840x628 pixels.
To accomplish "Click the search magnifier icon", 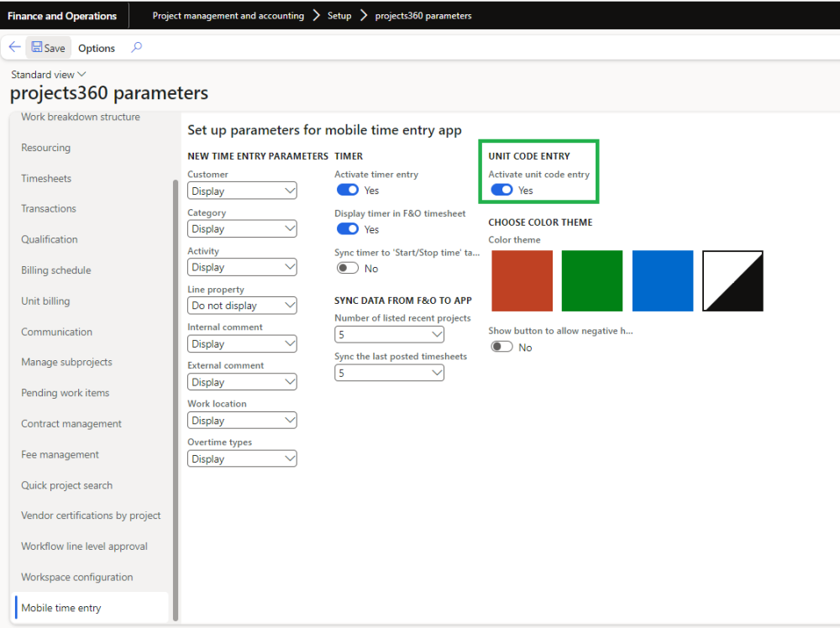I will point(137,47).
